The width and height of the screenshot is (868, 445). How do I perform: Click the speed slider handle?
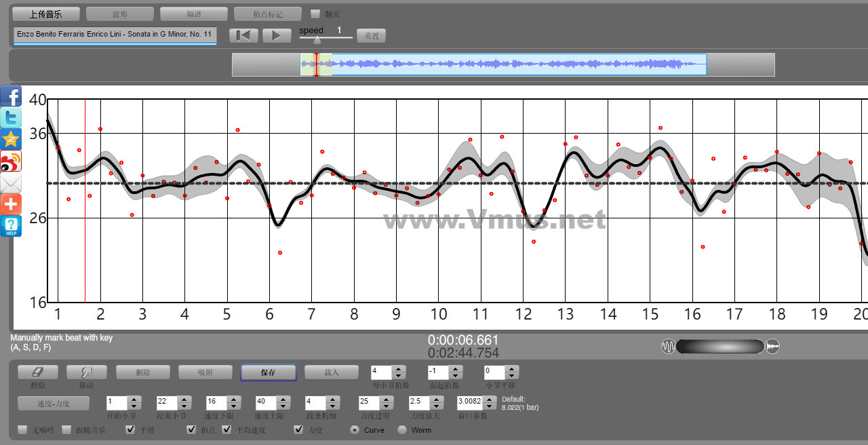tap(317, 39)
